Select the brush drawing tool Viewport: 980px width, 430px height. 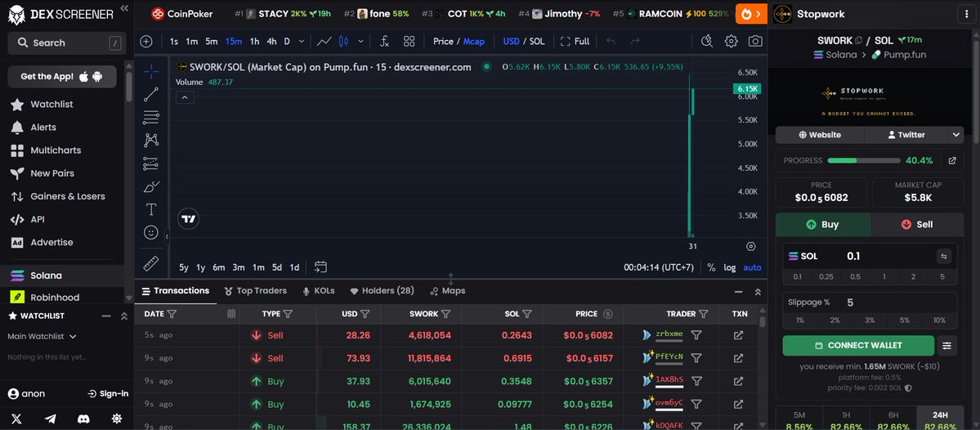151,186
